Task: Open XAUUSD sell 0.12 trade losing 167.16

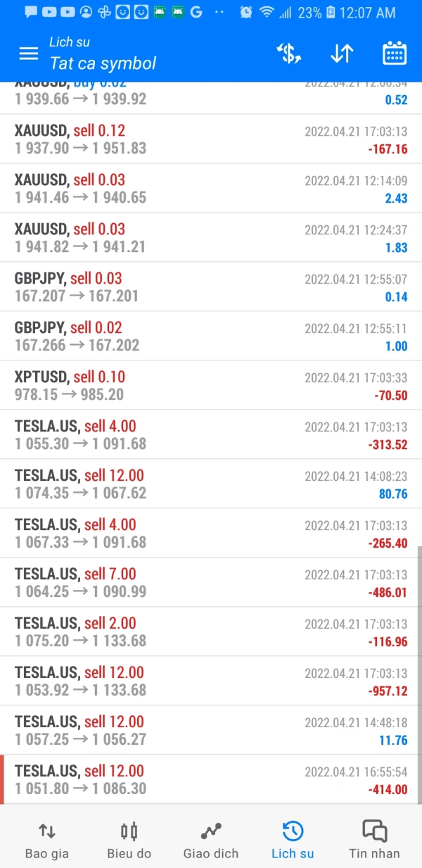Action: coord(211,139)
